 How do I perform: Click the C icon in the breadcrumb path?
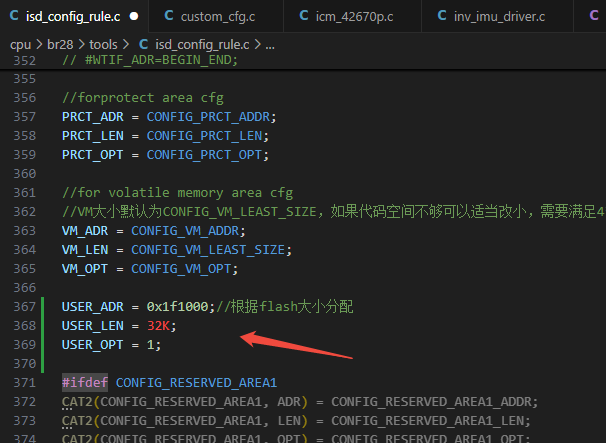click(143, 44)
